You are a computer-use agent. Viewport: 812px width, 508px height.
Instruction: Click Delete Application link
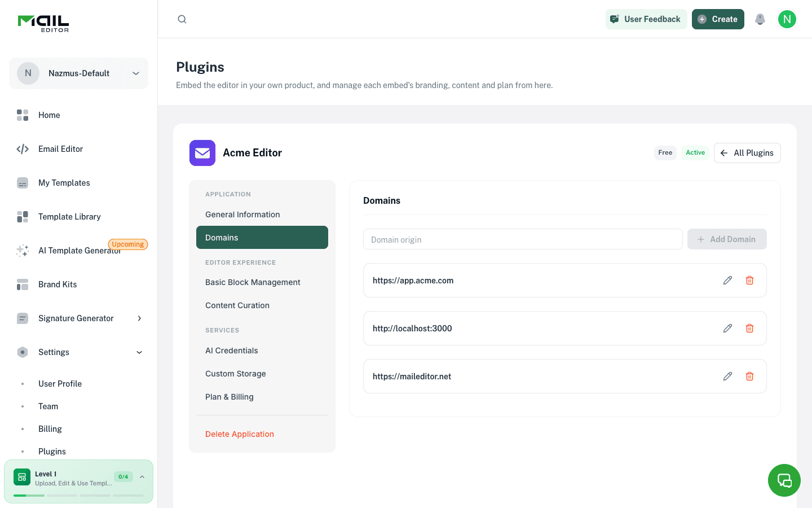coord(240,434)
